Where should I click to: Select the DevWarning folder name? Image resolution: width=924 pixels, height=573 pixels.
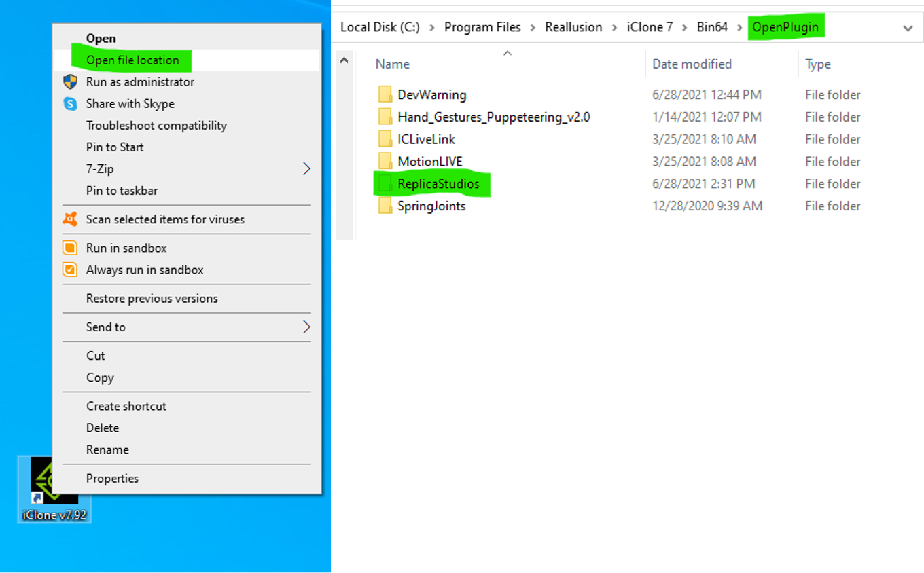pos(432,95)
